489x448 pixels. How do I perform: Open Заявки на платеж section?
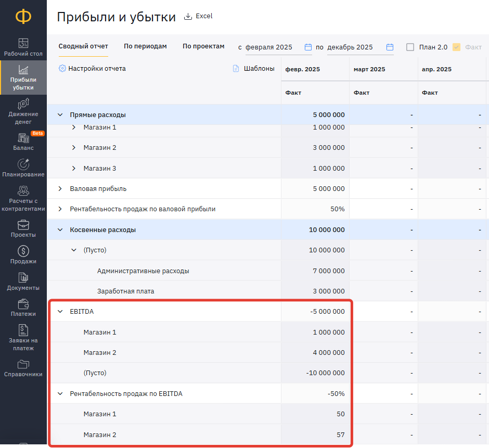click(23, 338)
